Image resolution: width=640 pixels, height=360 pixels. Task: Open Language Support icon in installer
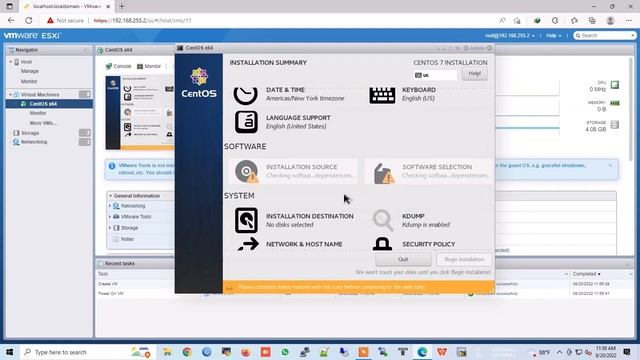[x=246, y=122]
